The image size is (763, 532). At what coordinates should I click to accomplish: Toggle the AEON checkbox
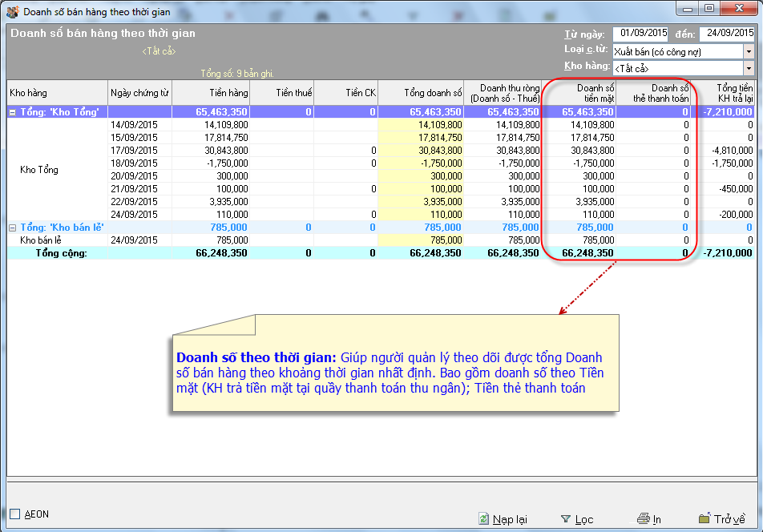pyautogui.click(x=15, y=514)
